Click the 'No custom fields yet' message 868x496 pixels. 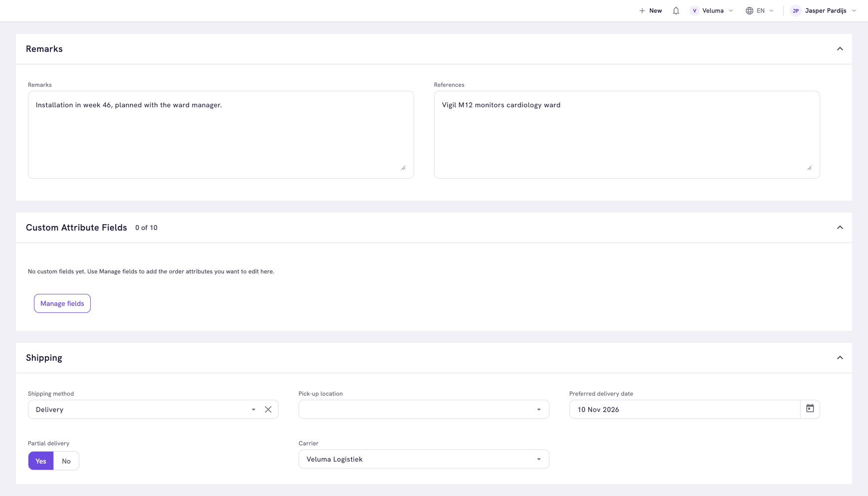click(151, 271)
